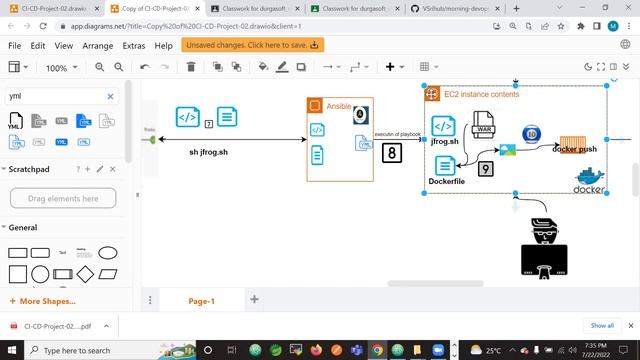
Task: Open the Insert plus dropdown
Action: pyautogui.click(x=395, y=67)
